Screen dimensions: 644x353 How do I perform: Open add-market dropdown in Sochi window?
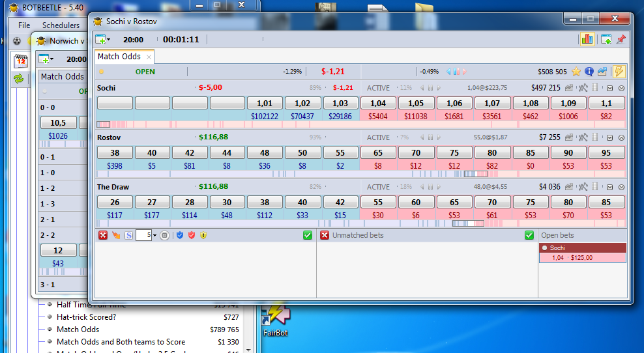[x=103, y=40]
